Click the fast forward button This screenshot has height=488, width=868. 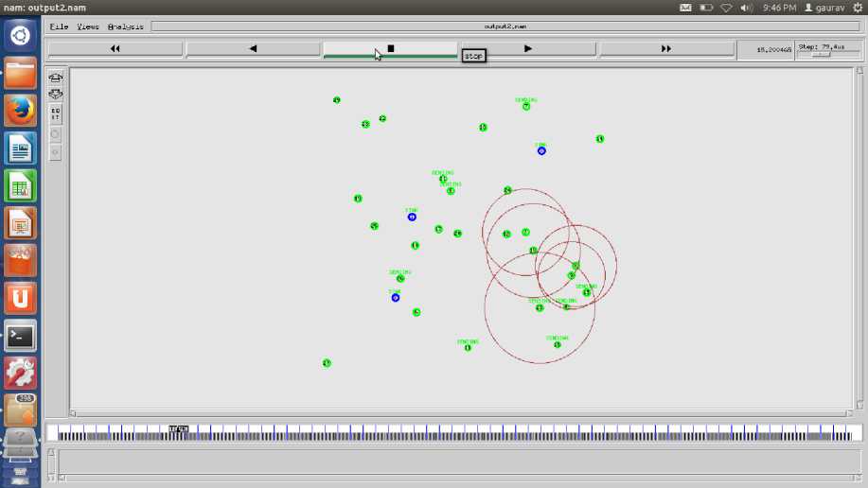pyautogui.click(x=666, y=48)
